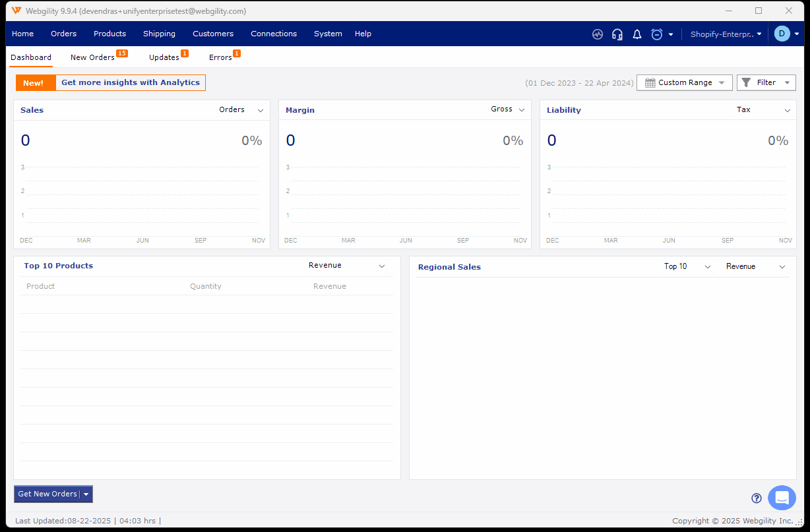Viewport: 810px width, 532px height.
Task: Click the alarm clock scheduler icon
Action: click(x=657, y=34)
